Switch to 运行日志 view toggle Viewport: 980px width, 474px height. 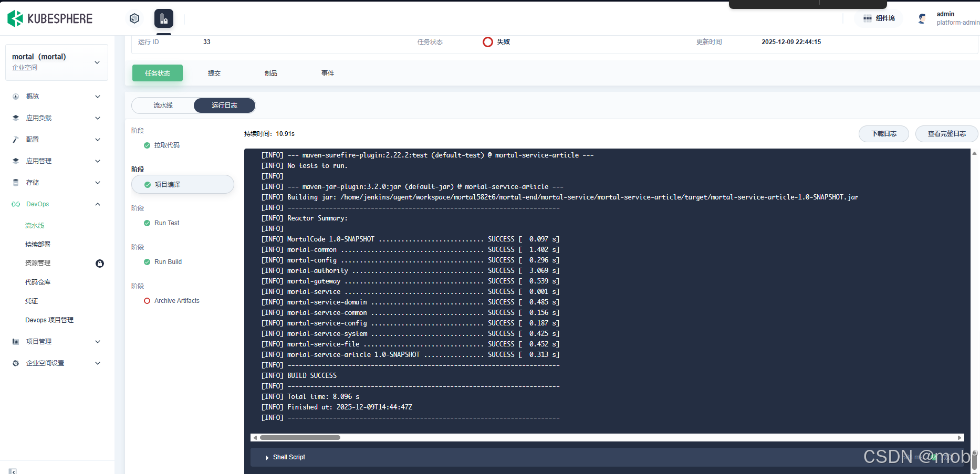click(225, 106)
